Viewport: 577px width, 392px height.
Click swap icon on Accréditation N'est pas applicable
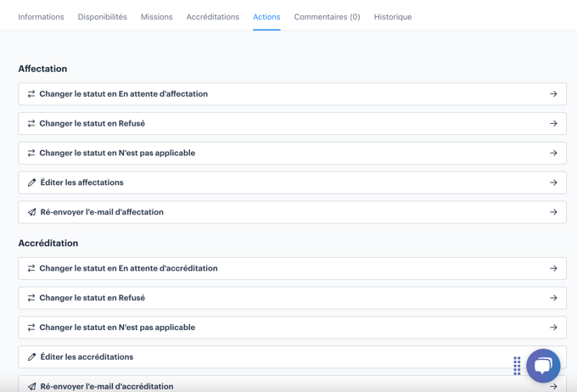[x=31, y=328]
